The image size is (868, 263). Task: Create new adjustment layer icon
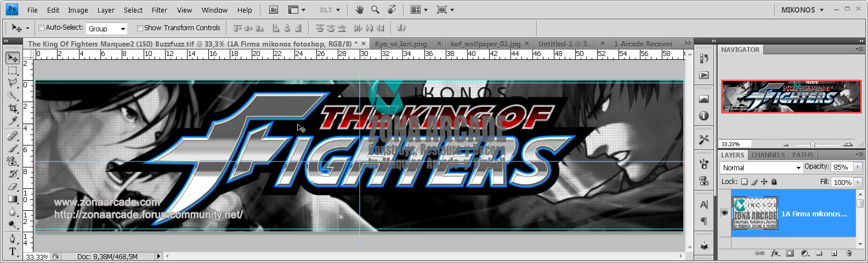pos(805,253)
